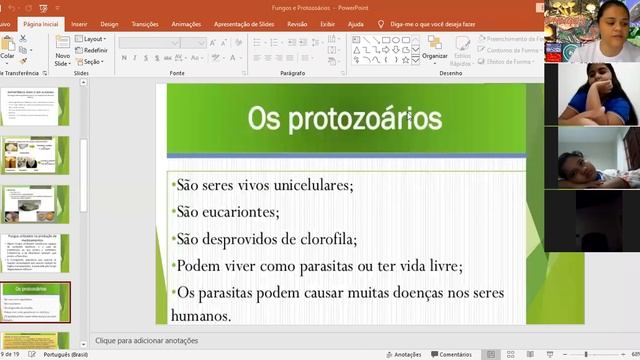The image size is (640, 360).
Task: Open the Página Inicial tab
Action: [x=41, y=24]
